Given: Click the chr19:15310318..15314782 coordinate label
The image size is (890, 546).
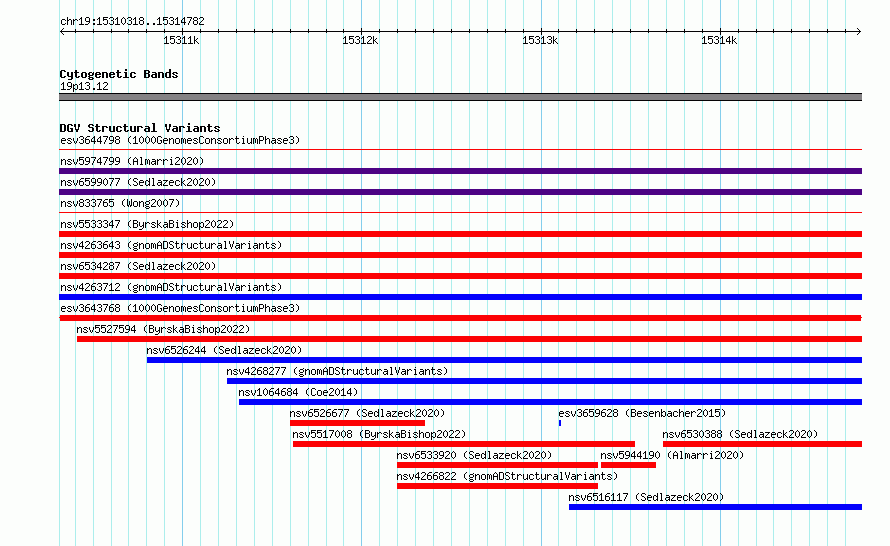Looking at the screenshot, I should pyautogui.click(x=132, y=21).
